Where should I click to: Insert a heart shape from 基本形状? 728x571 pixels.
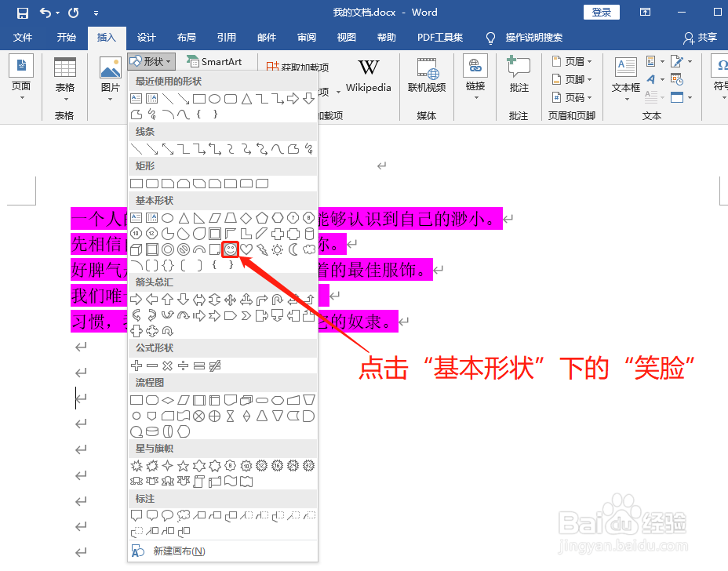pos(246,249)
